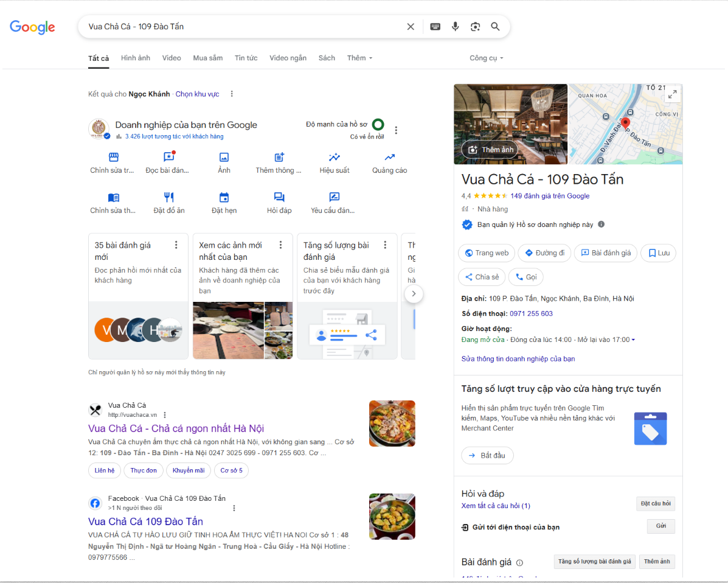This screenshot has width=728, height=583.
Task: Open options on Xem các ảnh mới nhất card
Action: coord(280,245)
